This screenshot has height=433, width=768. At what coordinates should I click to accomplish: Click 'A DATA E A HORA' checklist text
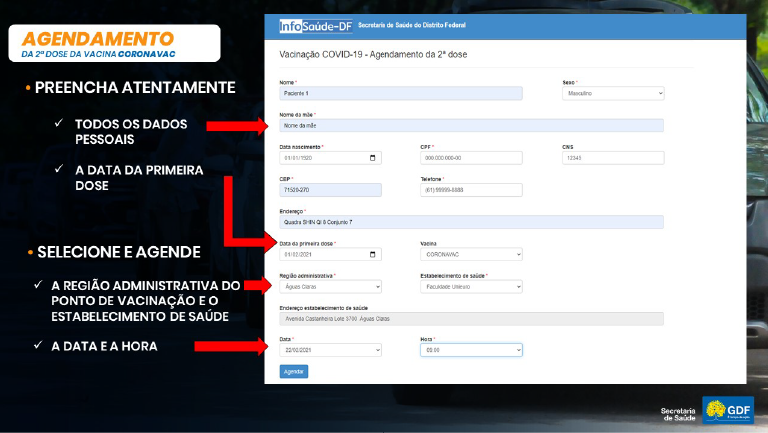point(104,346)
